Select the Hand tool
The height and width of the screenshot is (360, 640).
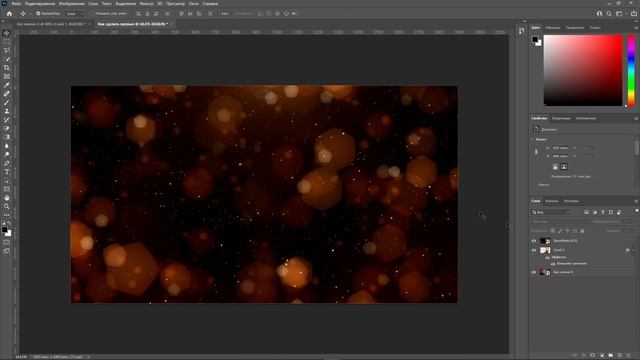coord(7,198)
